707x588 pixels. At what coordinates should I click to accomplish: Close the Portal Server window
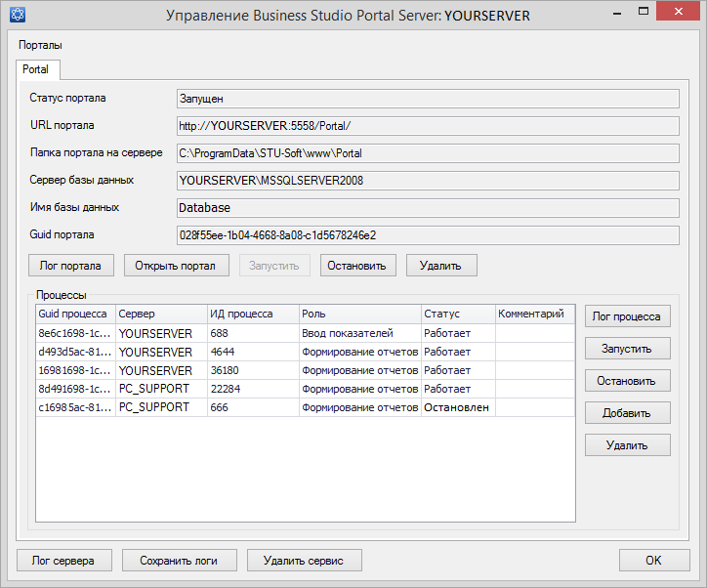678,12
